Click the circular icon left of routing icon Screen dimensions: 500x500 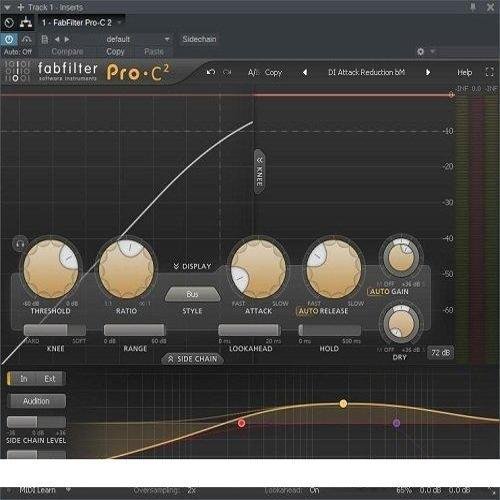[9, 23]
